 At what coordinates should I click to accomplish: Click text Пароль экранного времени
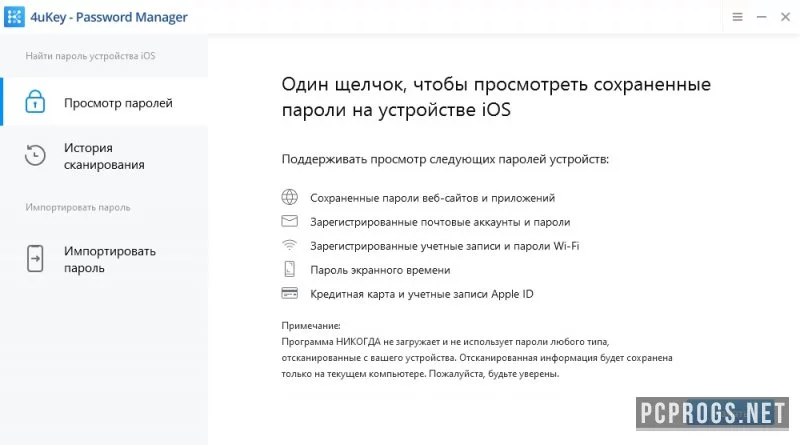[x=380, y=270]
